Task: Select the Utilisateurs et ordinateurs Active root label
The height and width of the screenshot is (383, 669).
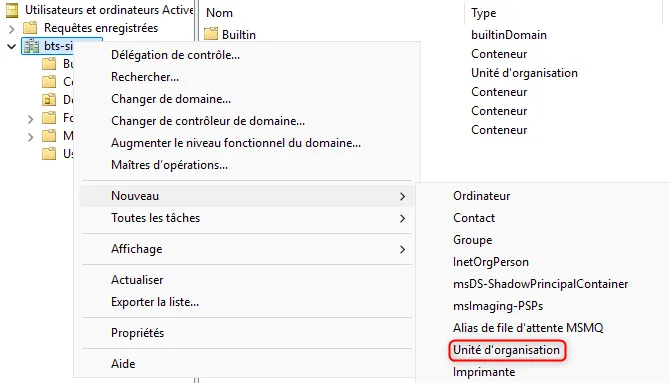Action: coord(109,10)
